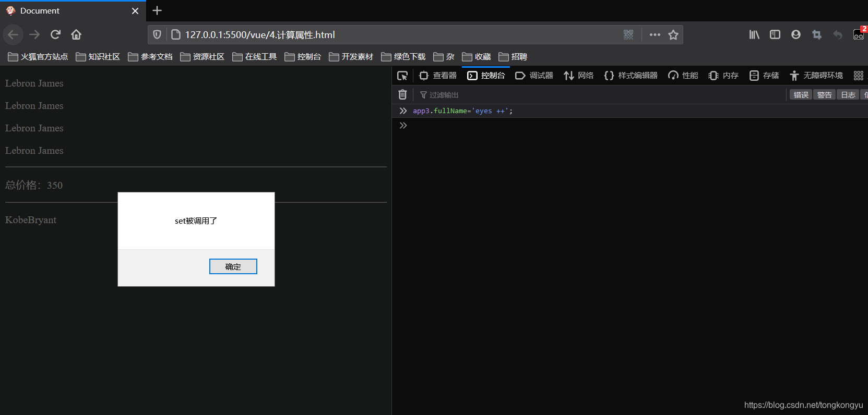Switch to the 样式编辑器 tab
The image size is (868, 415).
631,76
